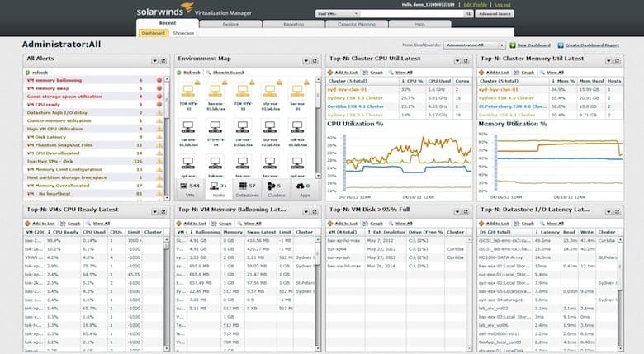Open the More Dashboards Administrator:All dropdown
The height and width of the screenshot is (354, 644).
point(475,45)
